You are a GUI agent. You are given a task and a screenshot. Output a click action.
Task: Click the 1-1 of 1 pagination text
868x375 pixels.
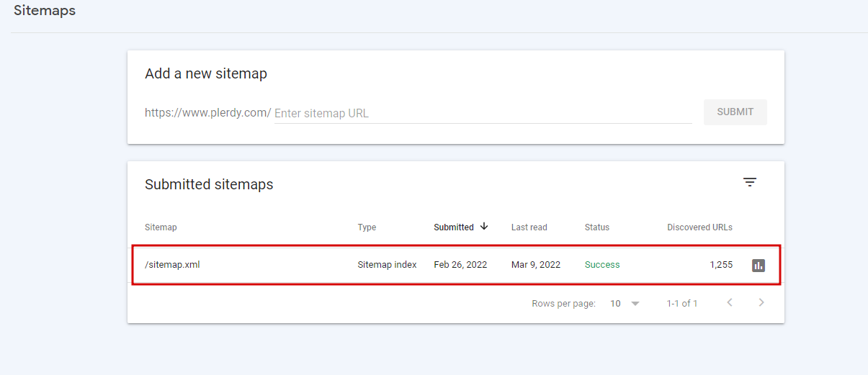(x=682, y=304)
